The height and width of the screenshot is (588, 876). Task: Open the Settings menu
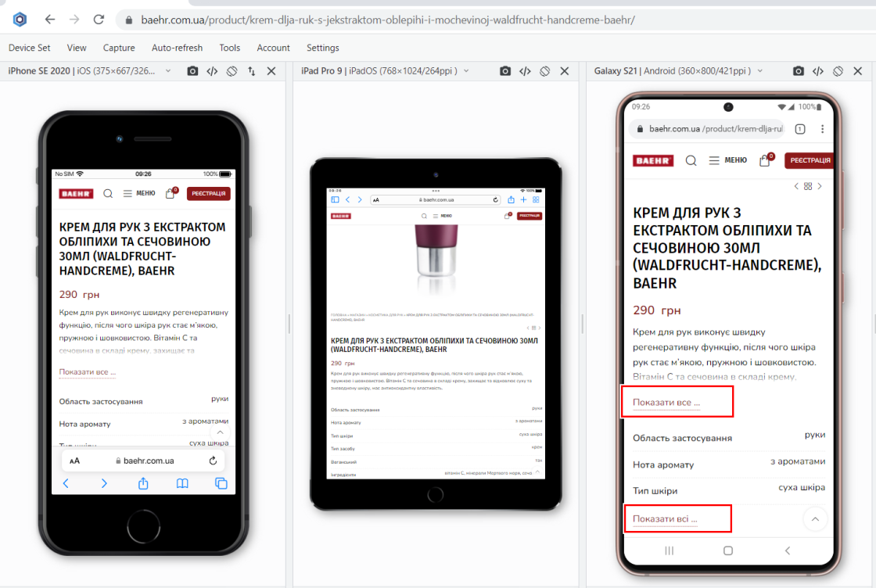(322, 48)
